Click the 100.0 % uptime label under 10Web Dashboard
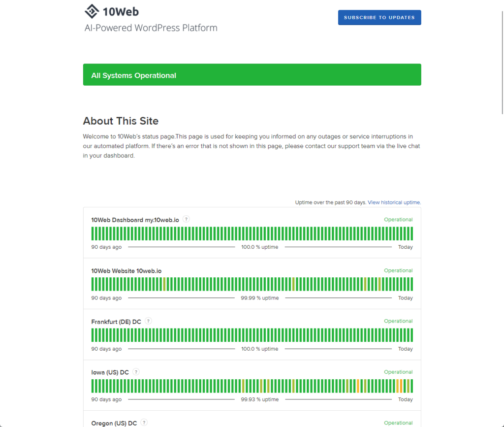 click(x=260, y=247)
